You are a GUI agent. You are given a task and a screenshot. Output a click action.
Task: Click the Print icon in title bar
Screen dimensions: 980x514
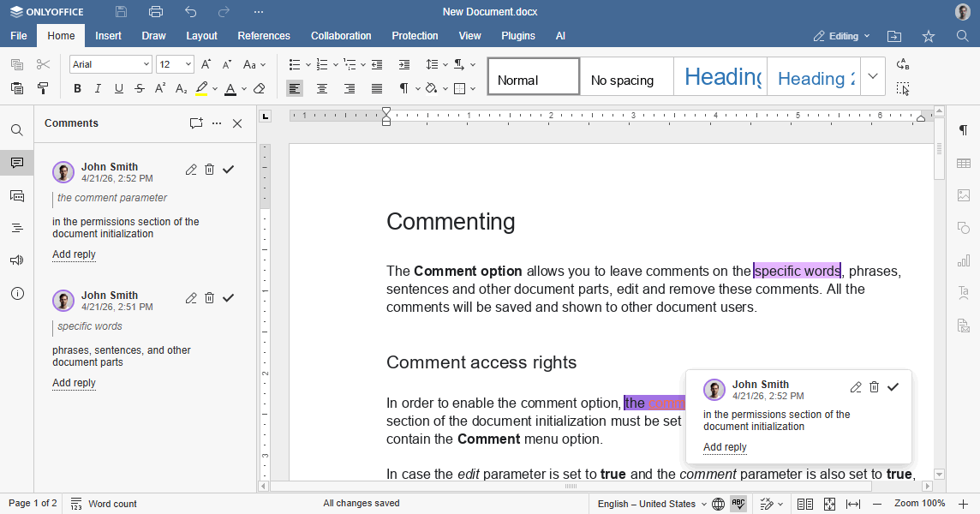(x=155, y=12)
